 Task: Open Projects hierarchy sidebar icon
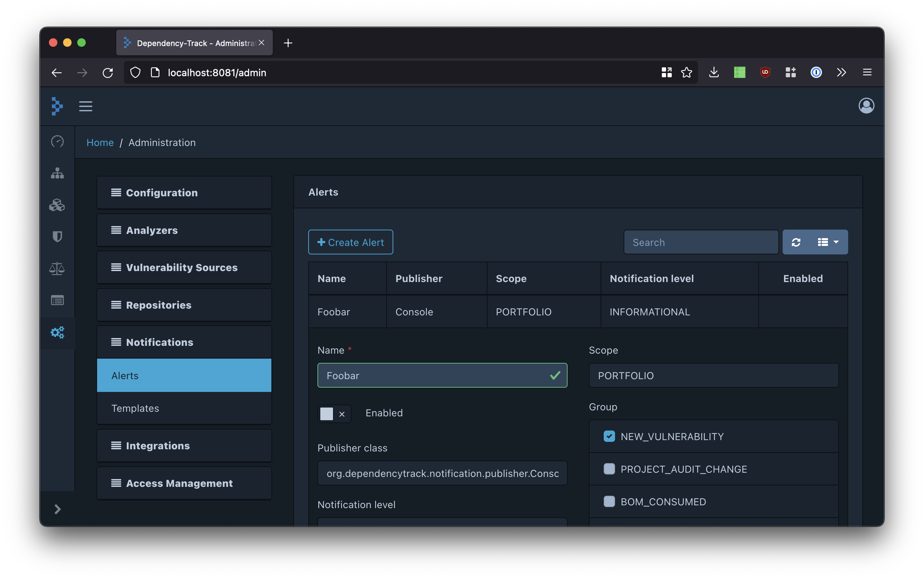coord(57,174)
